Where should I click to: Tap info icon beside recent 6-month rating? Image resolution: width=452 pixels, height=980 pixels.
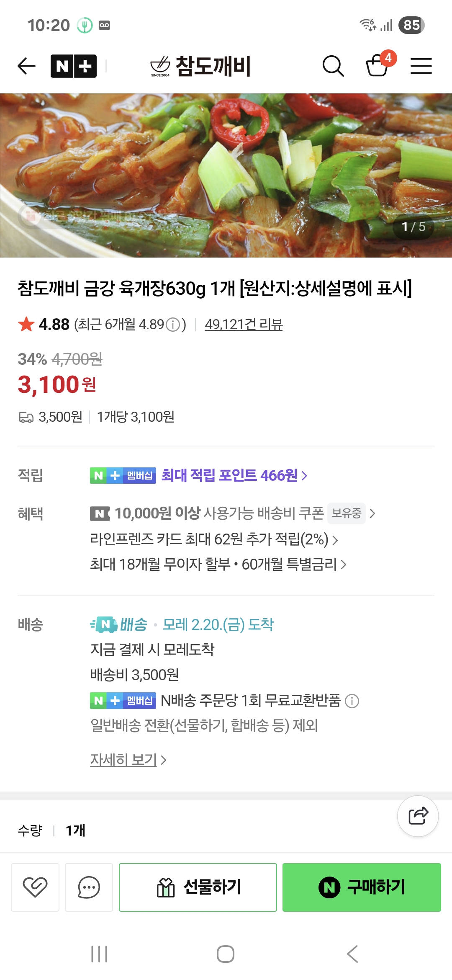coord(173,325)
